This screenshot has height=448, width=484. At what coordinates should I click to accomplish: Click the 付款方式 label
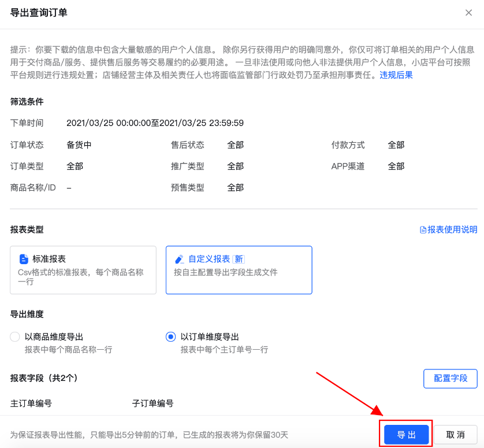pos(348,145)
